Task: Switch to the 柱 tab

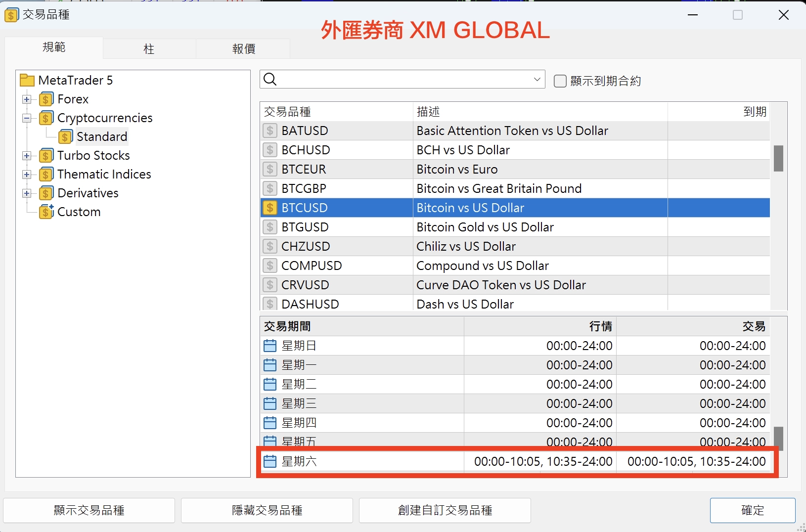Action: [x=149, y=49]
